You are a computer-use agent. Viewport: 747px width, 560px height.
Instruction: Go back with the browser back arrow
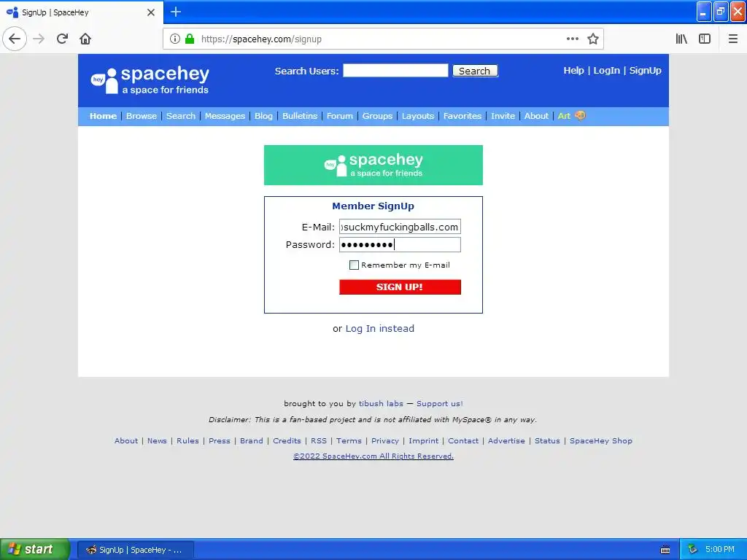15,39
